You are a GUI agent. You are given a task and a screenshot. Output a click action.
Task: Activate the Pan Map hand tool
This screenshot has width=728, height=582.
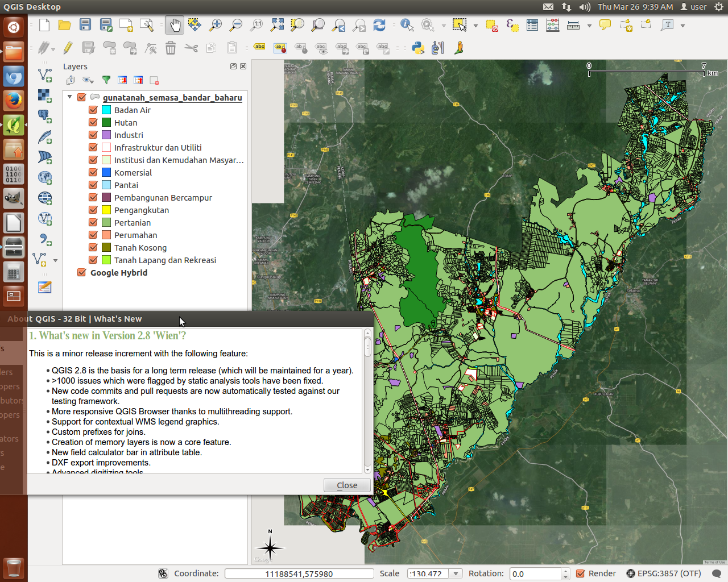(175, 25)
